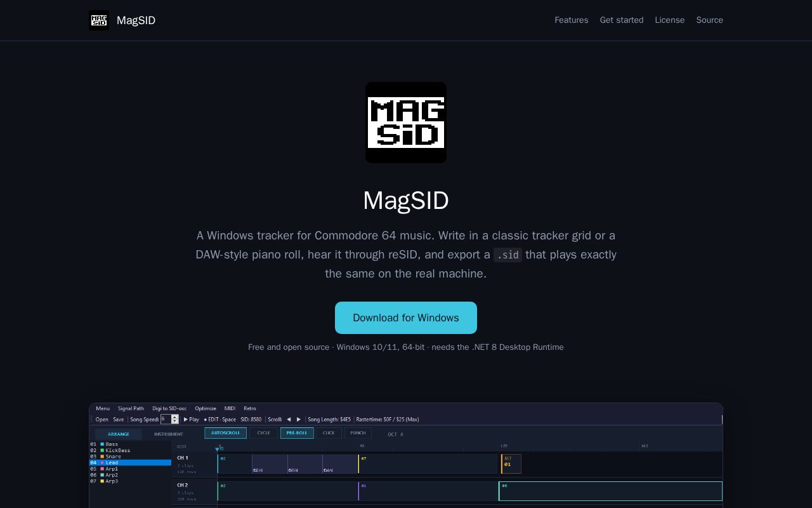
Task: Select the 02 KickBass instrument row
Action: tap(130, 450)
